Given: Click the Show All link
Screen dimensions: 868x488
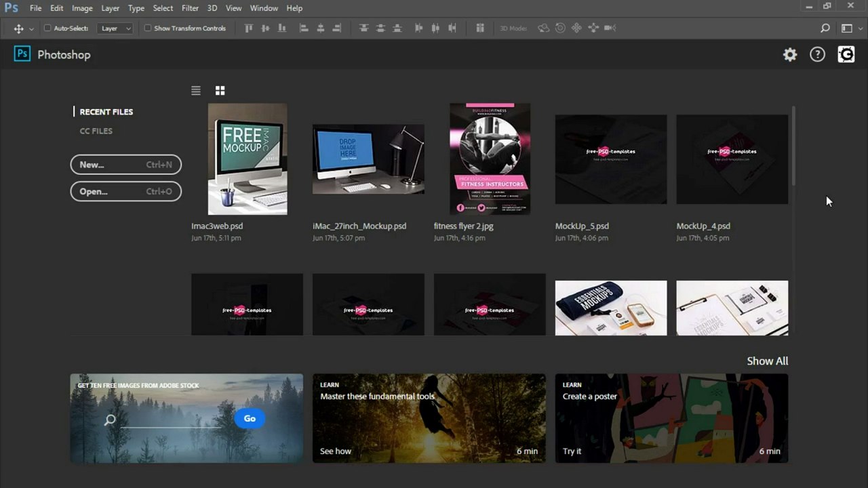Looking at the screenshot, I should tap(768, 361).
